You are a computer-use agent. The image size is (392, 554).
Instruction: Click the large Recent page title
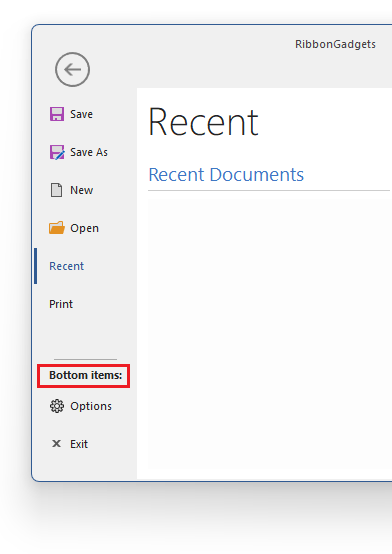click(x=203, y=122)
